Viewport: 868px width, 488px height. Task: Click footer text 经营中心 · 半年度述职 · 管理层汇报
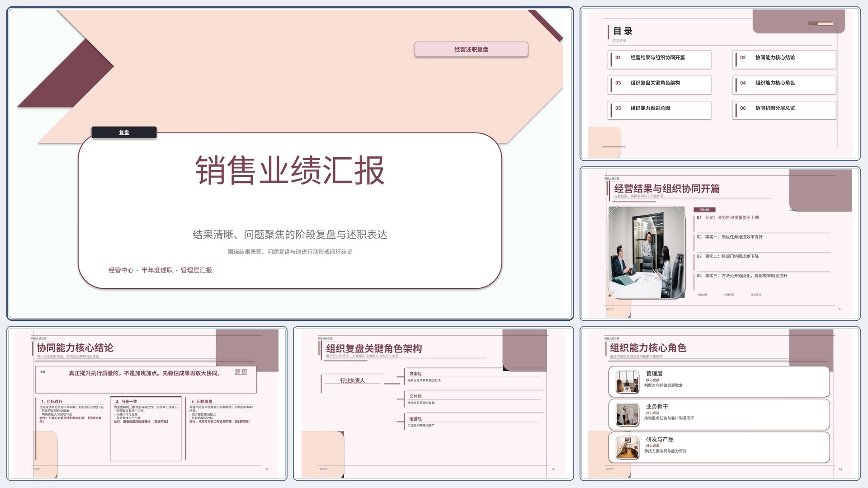click(160, 270)
